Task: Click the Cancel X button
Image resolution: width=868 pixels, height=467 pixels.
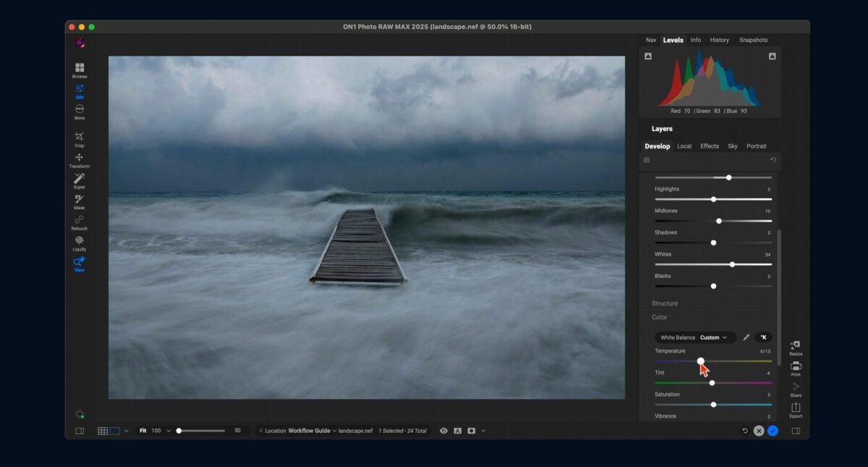Action: [759, 431]
